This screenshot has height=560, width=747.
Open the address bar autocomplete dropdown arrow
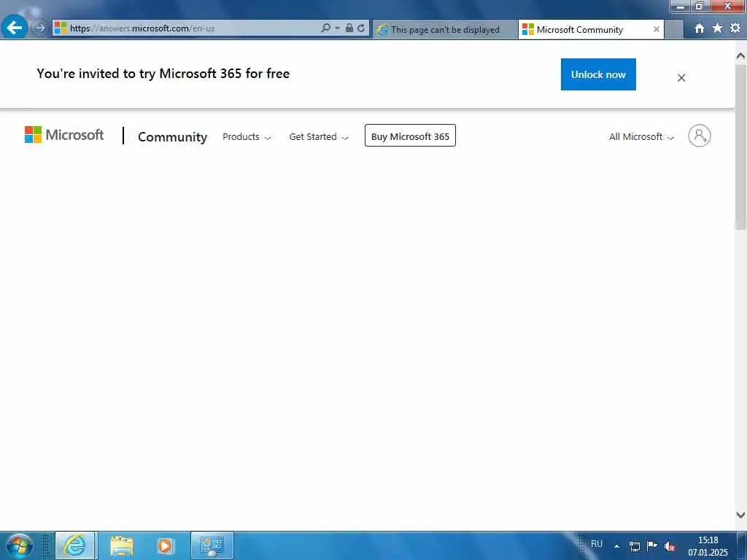pyautogui.click(x=337, y=28)
